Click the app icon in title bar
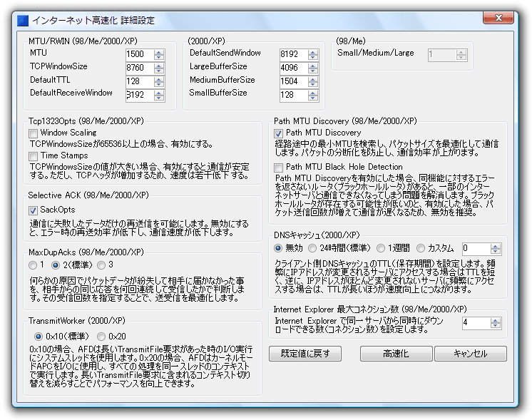 22,21
